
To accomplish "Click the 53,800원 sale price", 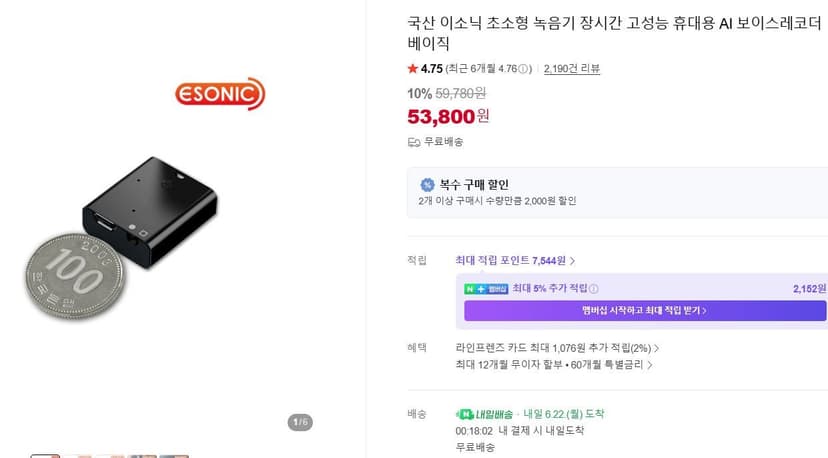I will (x=448, y=116).
